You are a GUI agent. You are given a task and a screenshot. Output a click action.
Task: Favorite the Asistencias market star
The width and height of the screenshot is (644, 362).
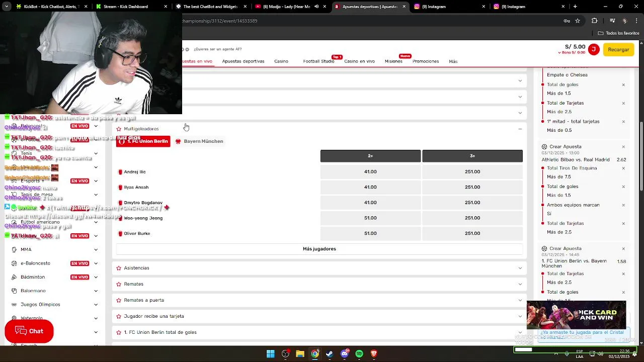click(119, 268)
